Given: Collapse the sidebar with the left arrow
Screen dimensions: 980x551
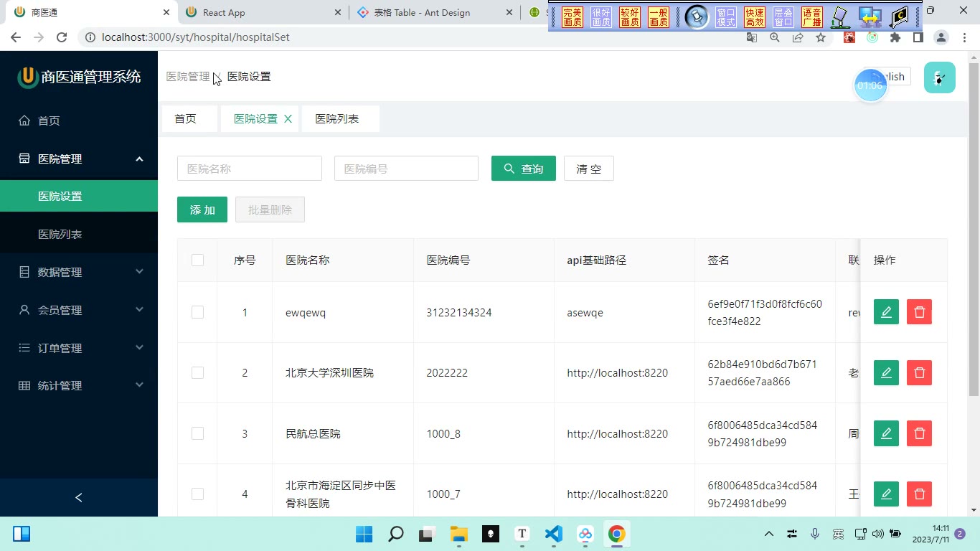Looking at the screenshot, I should coord(79,497).
